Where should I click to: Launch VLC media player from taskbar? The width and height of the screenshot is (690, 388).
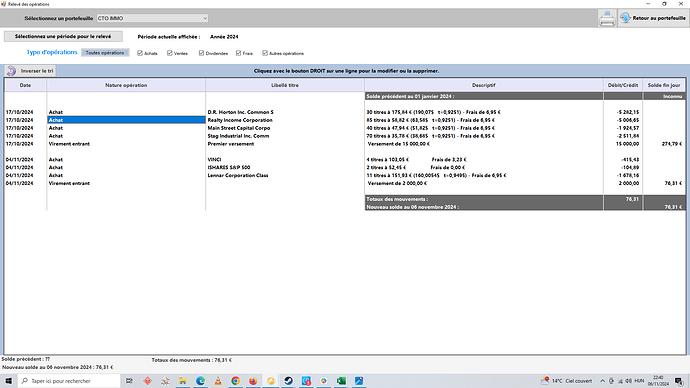(x=218, y=381)
